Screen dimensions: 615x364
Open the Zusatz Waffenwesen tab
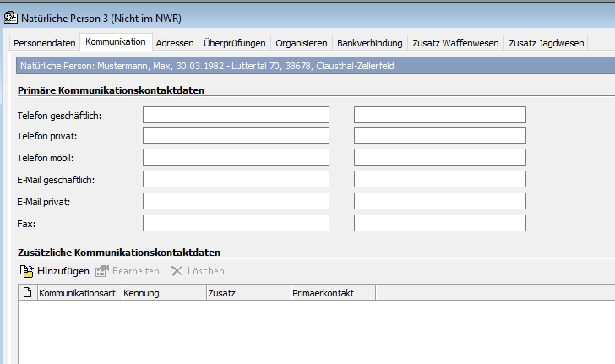[455, 43]
